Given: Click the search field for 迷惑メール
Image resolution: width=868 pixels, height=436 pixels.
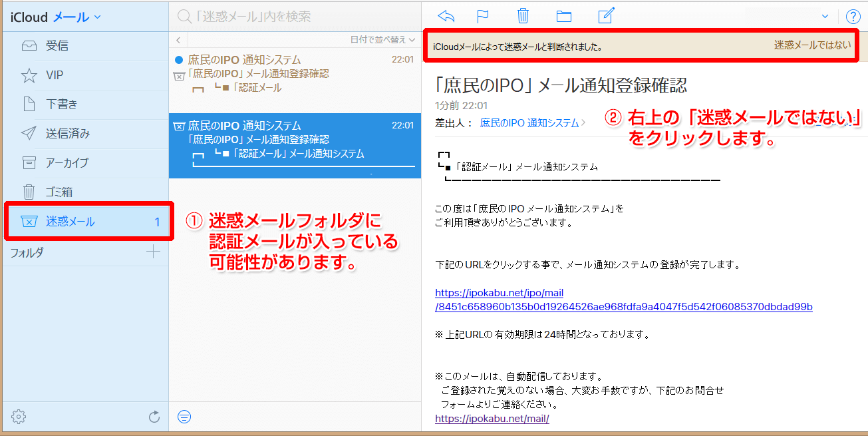Looking at the screenshot, I should coord(295,17).
